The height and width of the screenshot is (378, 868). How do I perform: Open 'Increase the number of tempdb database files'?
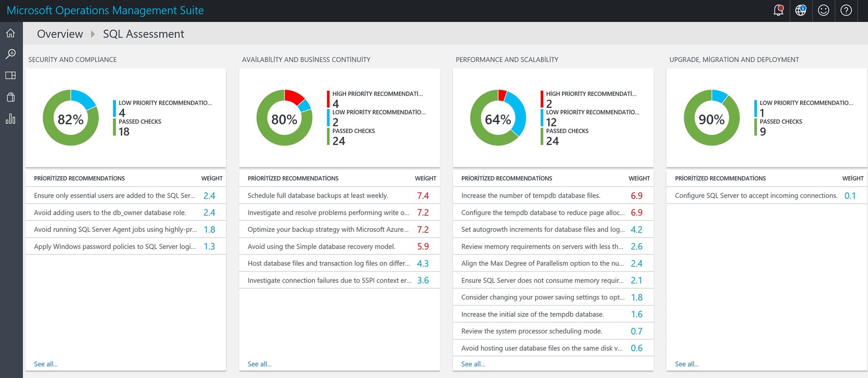click(x=553, y=195)
